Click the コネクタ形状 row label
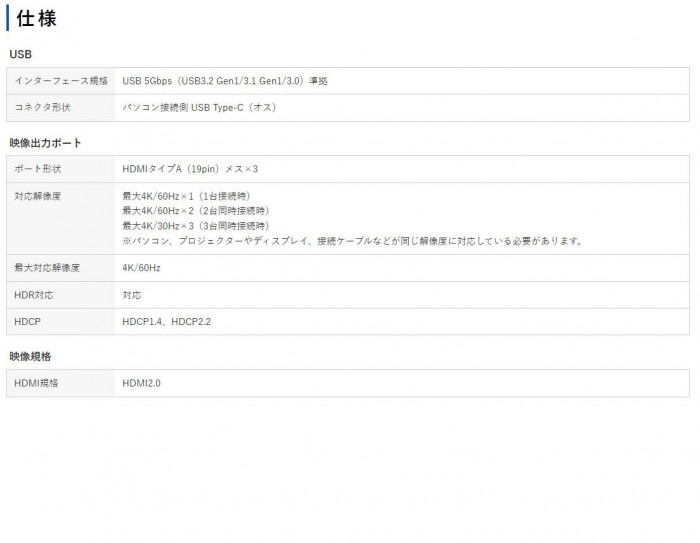The image size is (700, 543). click(42, 108)
